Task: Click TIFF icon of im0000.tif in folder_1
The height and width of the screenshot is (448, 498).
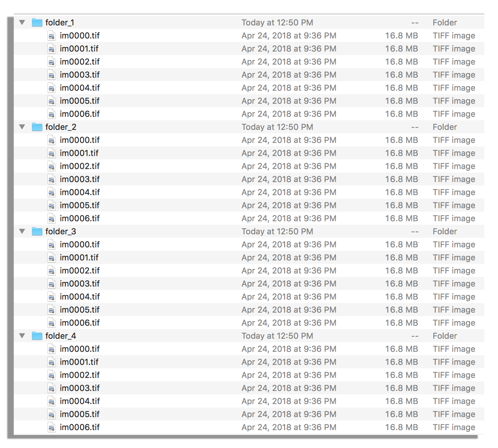Action: pyautogui.click(x=52, y=36)
